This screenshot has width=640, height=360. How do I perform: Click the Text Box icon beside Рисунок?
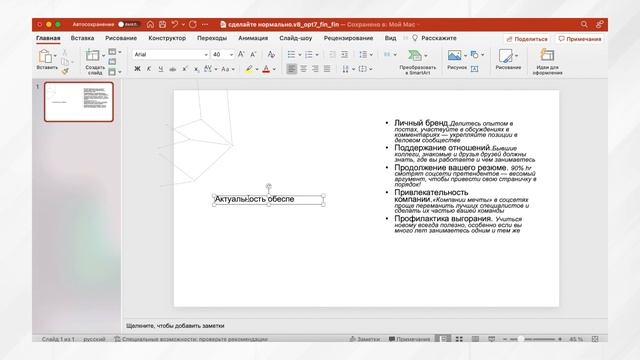pos(474,69)
